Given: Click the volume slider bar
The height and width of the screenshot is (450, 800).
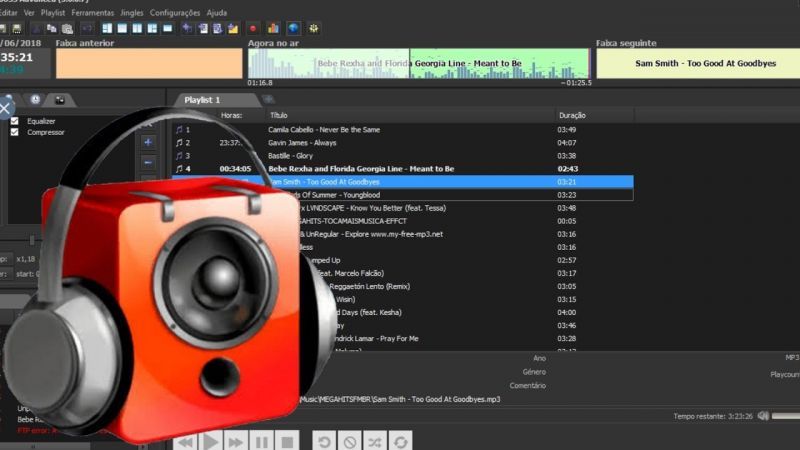Looking at the screenshot, I should 786,416.
